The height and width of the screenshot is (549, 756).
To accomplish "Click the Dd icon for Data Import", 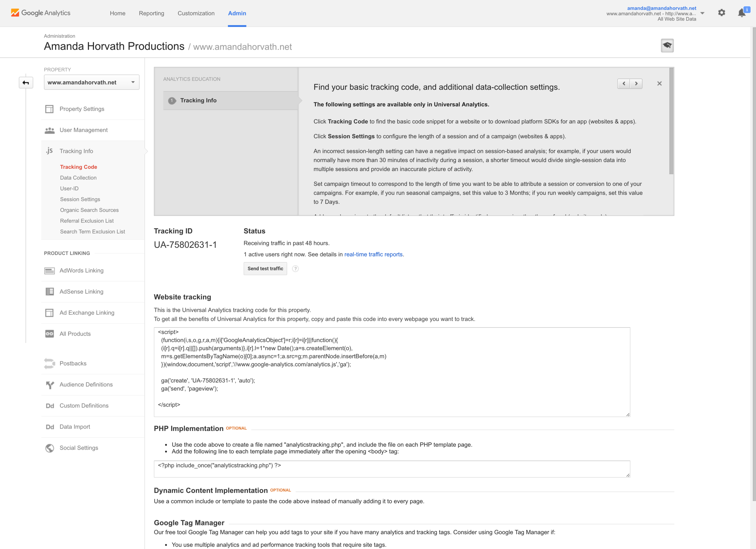I will click(50, 427).
